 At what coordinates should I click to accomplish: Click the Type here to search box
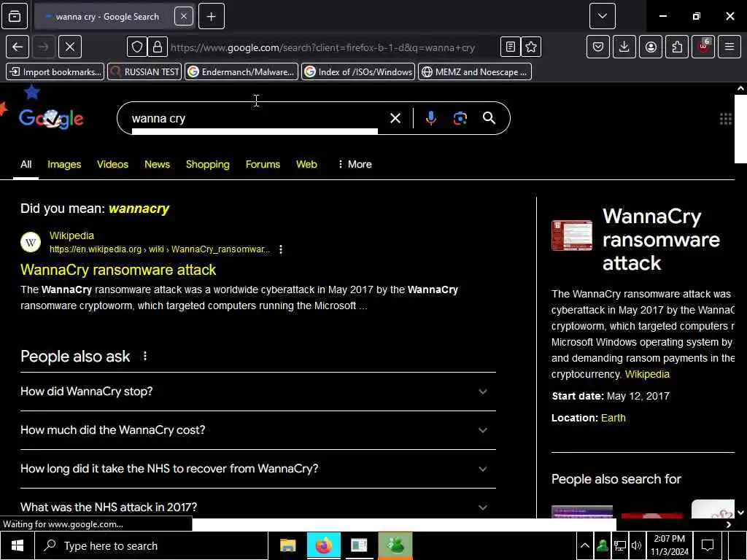coord(152,545)
